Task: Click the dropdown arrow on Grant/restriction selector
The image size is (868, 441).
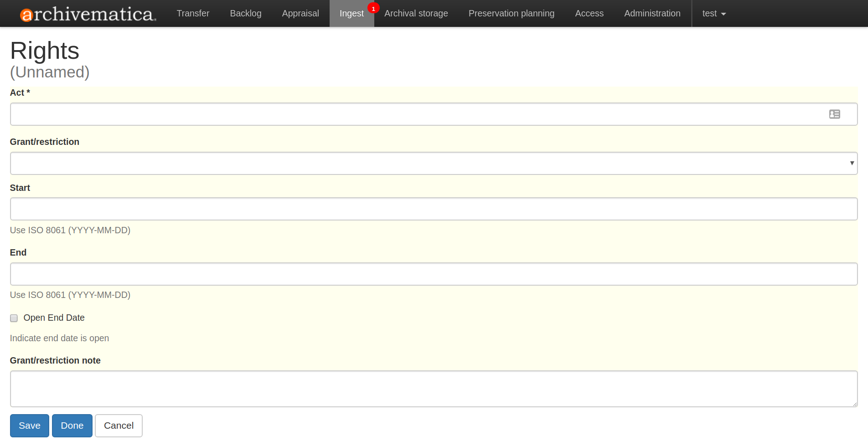Action: coord(852,163)
